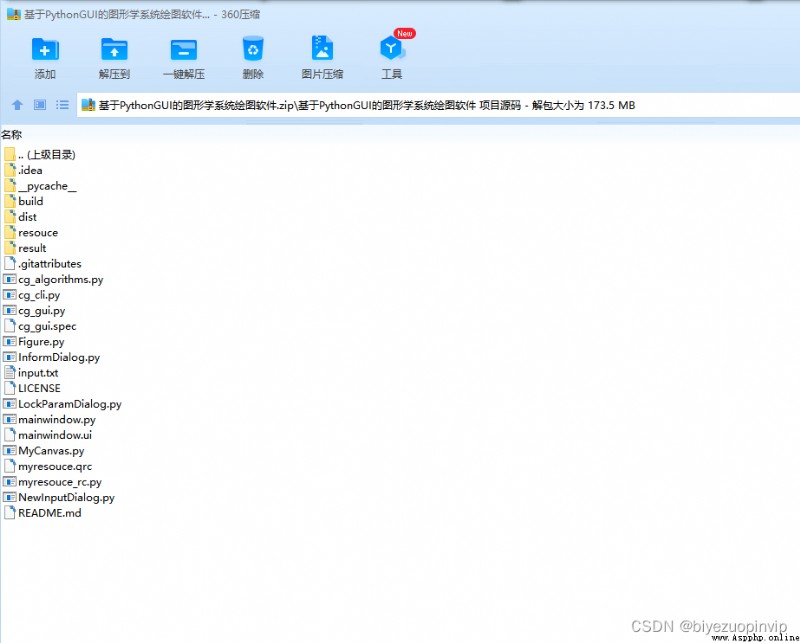The width and height of the screenshot is (800, 643).
Task: Select the result folder
Action: coord(25,248)
